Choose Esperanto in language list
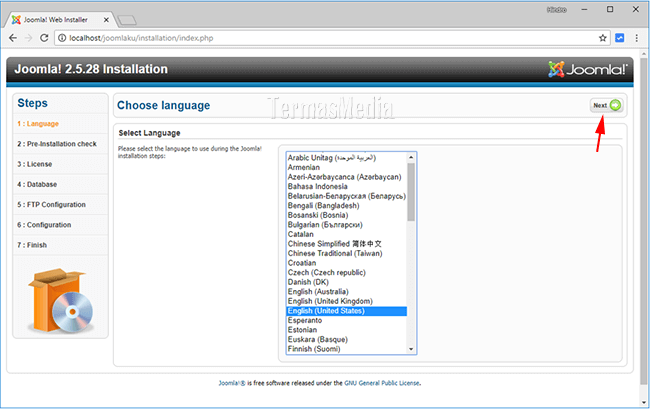Image resolution: width=650 pixels, height=409 pixels. point(347,320)
